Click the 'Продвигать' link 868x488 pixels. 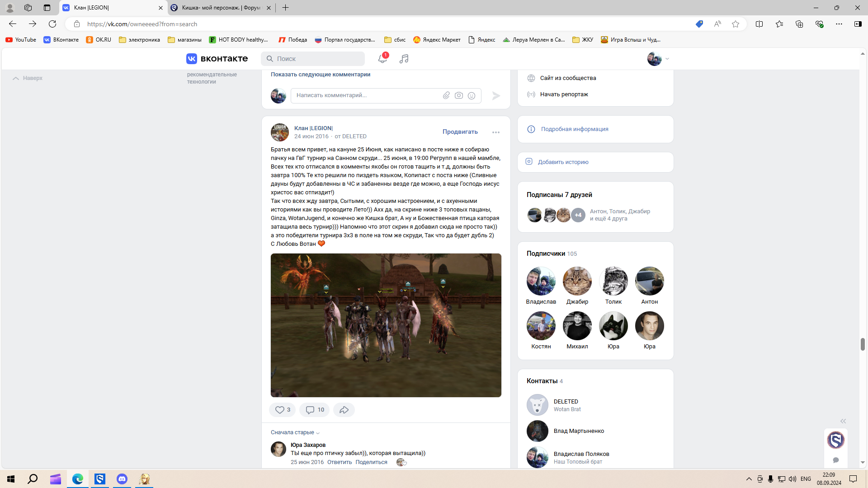460,132
